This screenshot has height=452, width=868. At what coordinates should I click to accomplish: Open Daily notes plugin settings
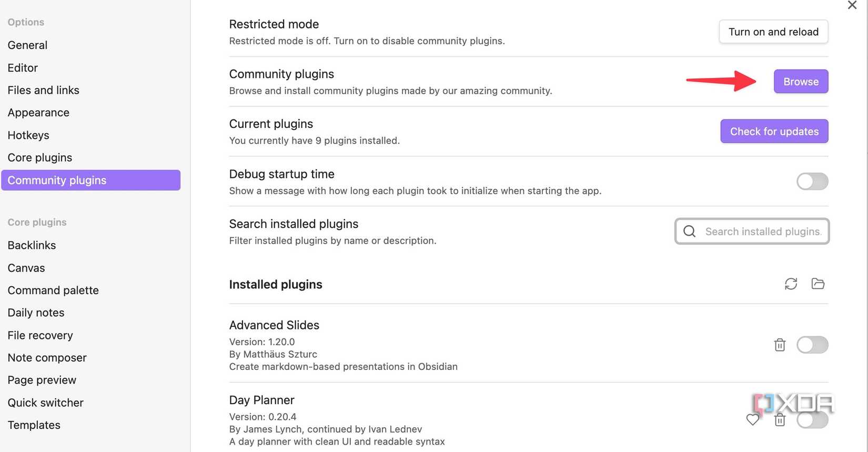pos(36,313)
